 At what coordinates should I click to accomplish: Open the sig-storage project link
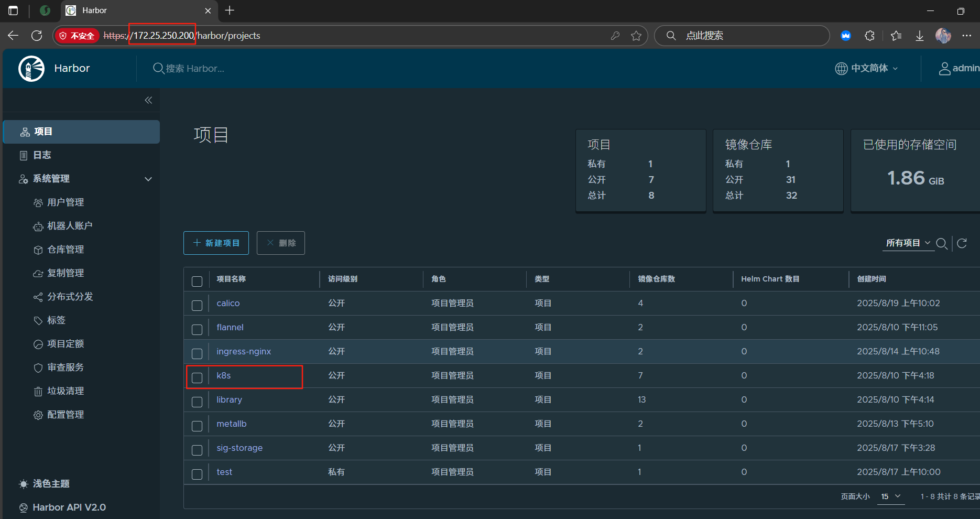pyautogui.click(x=239, y=448)
